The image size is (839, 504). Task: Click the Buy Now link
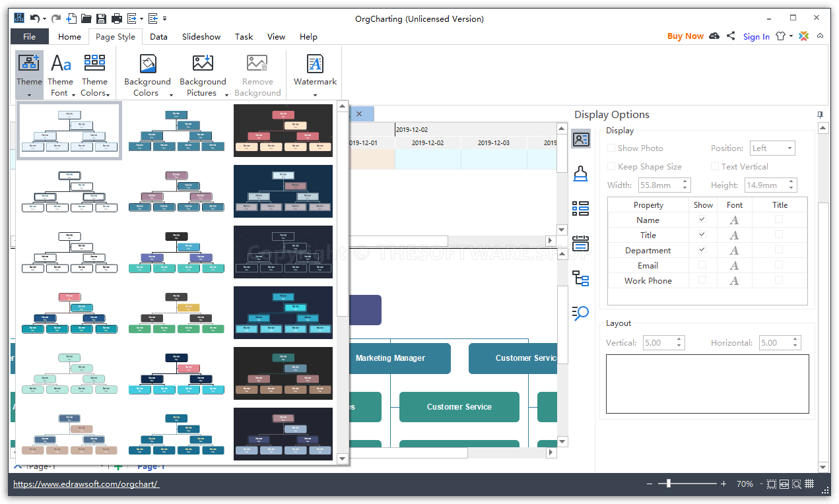pyautogui.click(x=685, y=36)
